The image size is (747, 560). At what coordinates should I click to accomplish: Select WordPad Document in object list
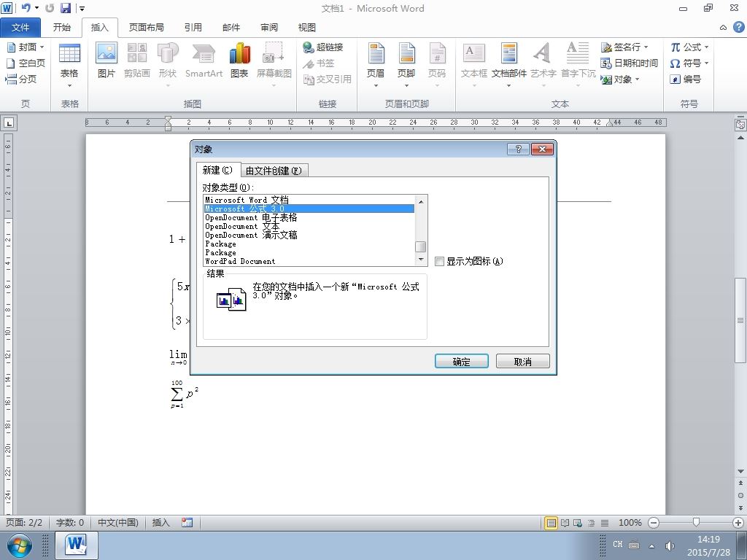(x=309, y=262)
